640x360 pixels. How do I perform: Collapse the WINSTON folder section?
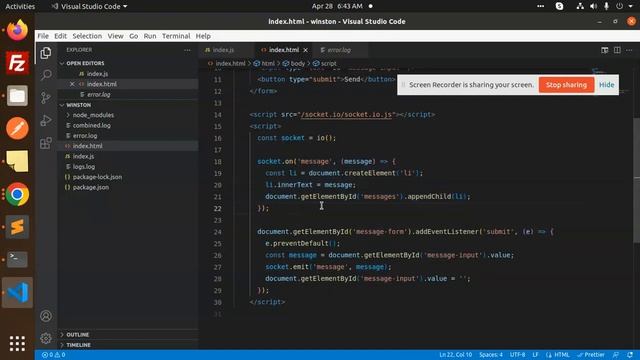(78, 105)
